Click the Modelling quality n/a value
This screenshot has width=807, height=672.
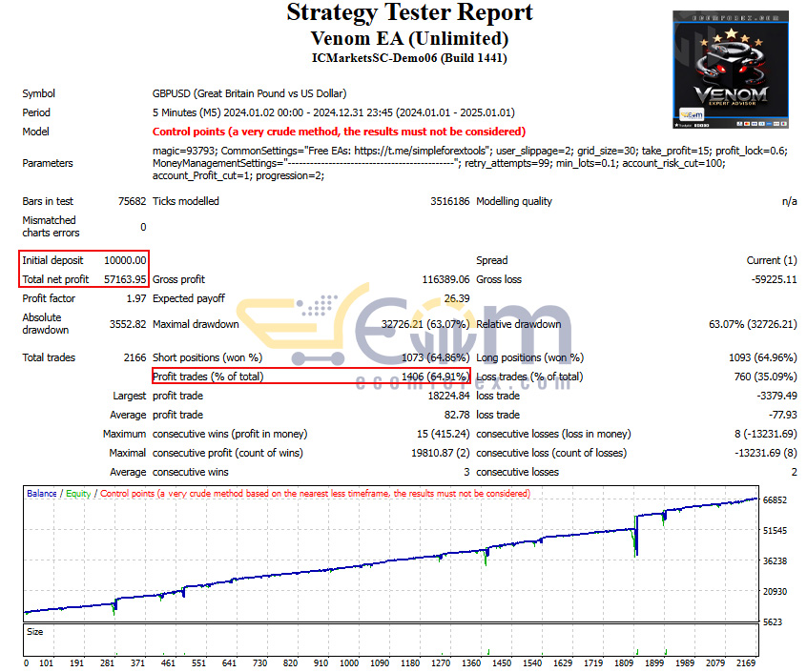pos(790,201)
